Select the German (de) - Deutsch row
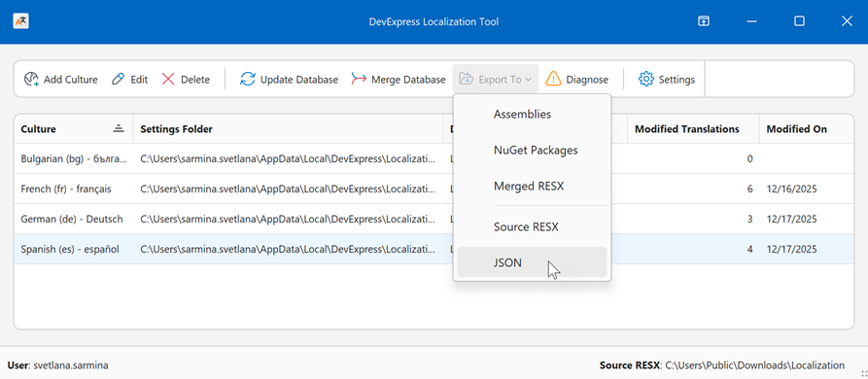 click(434, 219)
